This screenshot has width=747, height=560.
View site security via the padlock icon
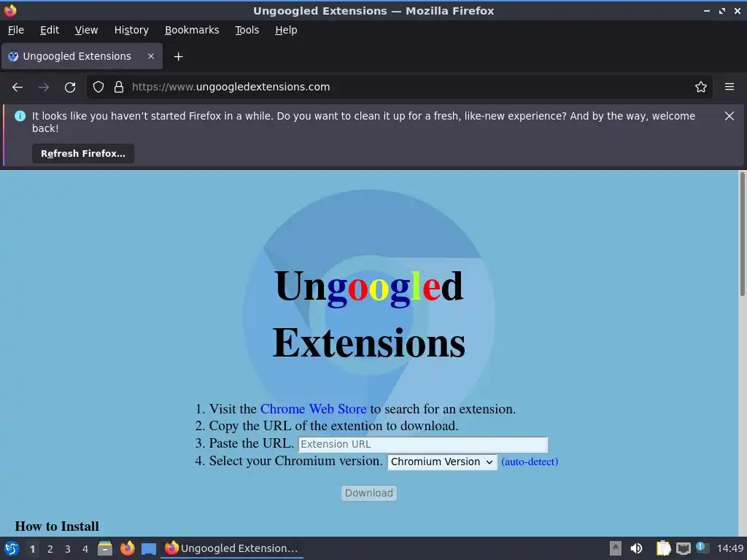[x=119, y=87]
